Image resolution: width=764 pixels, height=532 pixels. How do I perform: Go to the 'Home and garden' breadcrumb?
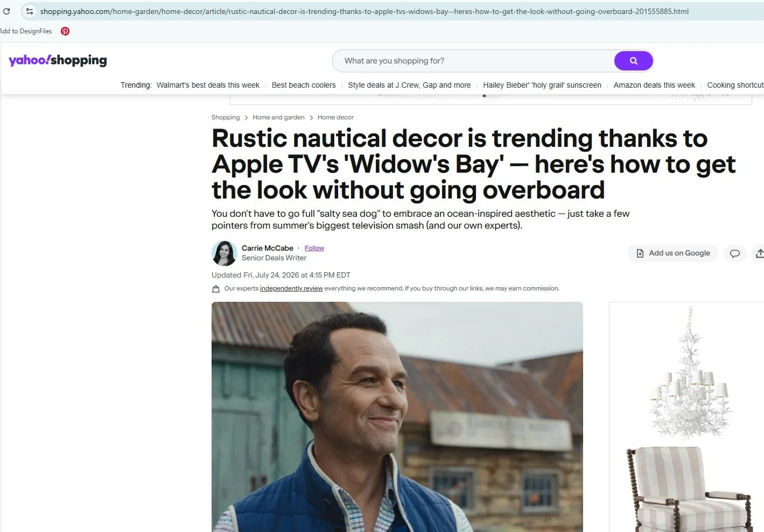278,117
